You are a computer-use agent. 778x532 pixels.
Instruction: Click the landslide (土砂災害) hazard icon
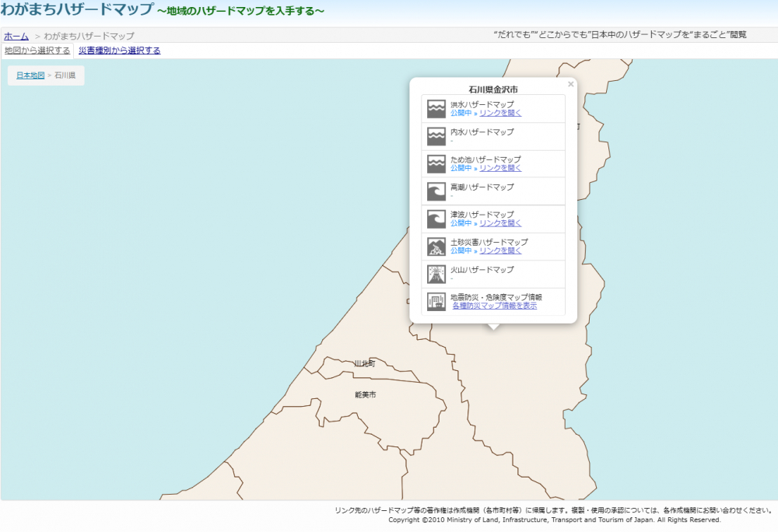pos(436,247)
